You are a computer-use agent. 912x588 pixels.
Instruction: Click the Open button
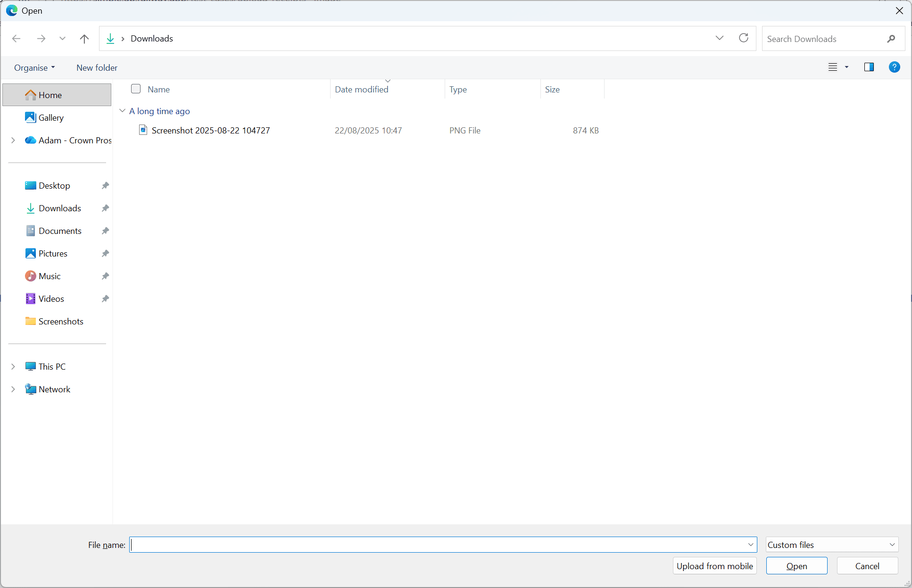[x=796, y=566]
